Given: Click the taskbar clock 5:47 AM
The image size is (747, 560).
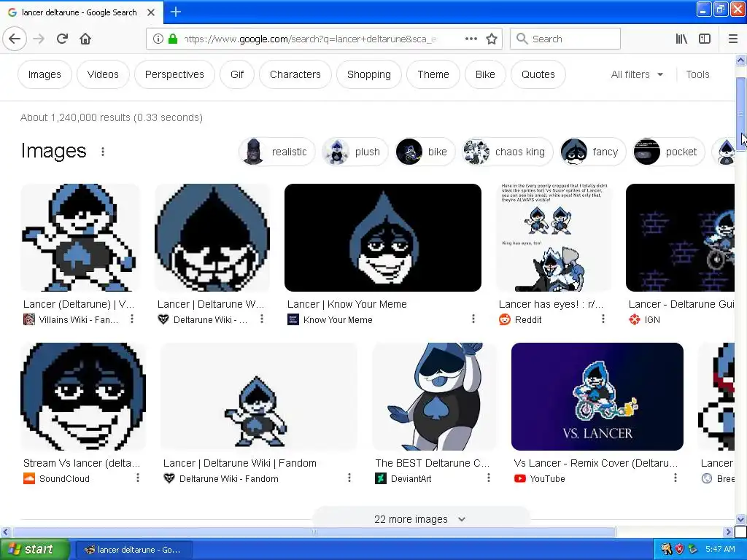Looking at the screenshot, I should click(720, 550).
